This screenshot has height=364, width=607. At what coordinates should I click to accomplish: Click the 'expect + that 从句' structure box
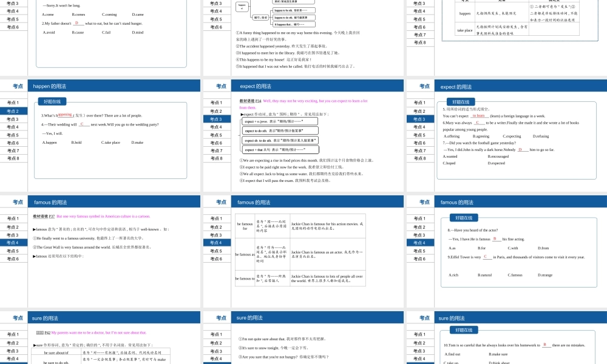[x=280, y=150]
